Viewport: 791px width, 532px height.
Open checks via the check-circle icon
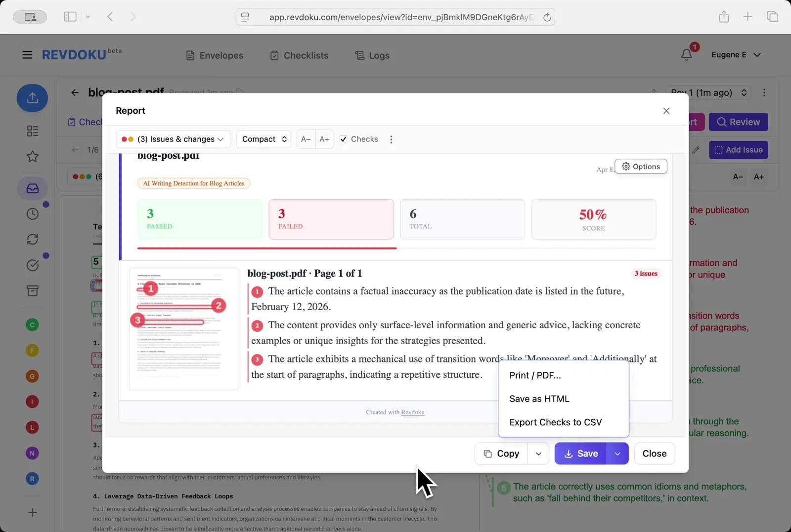(x=32, y=265)
